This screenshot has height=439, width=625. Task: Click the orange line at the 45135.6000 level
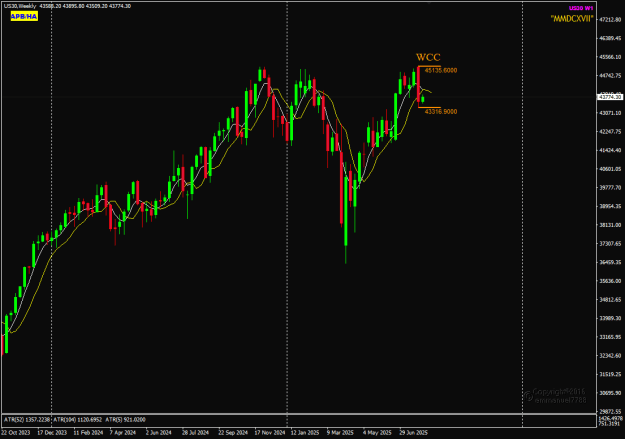[x=429, y=66]
